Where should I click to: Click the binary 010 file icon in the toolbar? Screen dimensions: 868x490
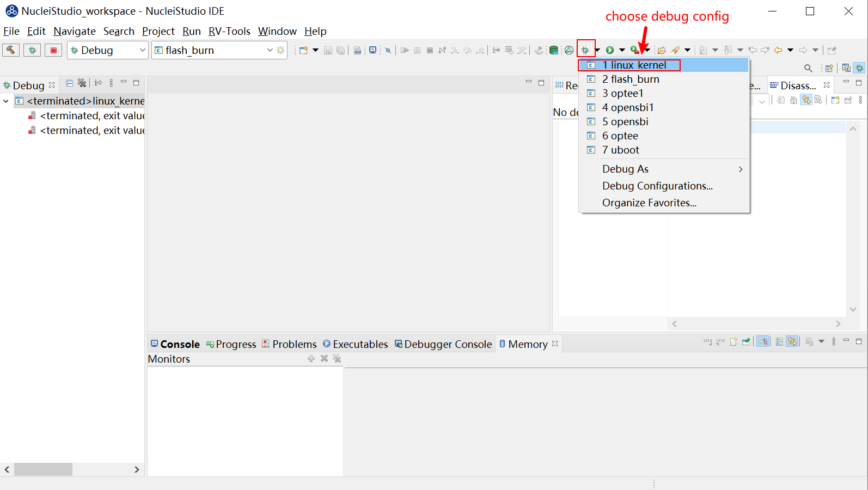358,50
